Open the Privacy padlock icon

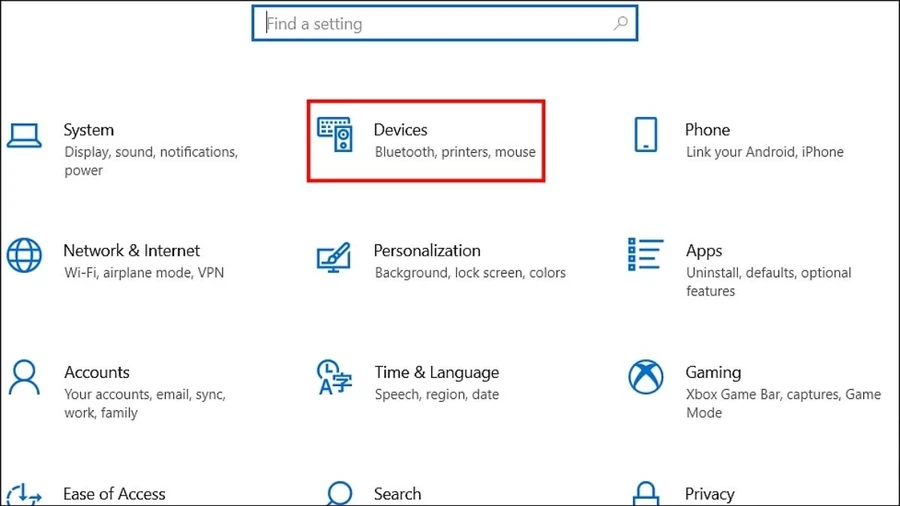tap(646, 493)
